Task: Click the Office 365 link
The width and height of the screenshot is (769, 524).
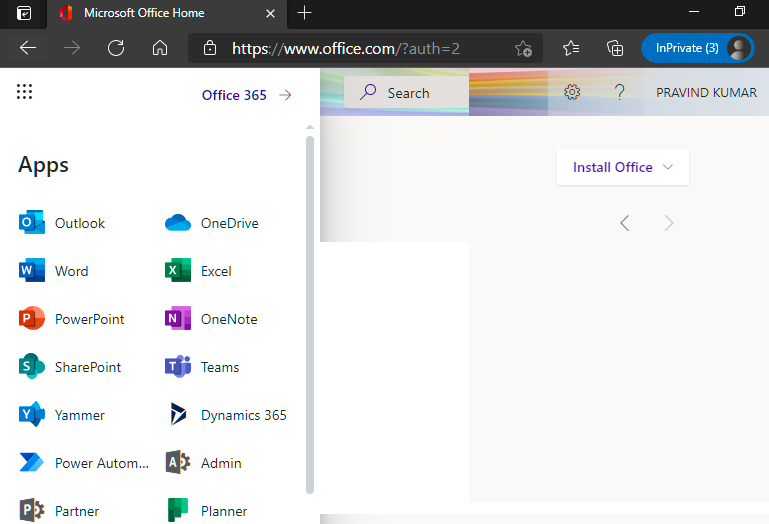Action: pyautogui.click(x=246, y=95)
